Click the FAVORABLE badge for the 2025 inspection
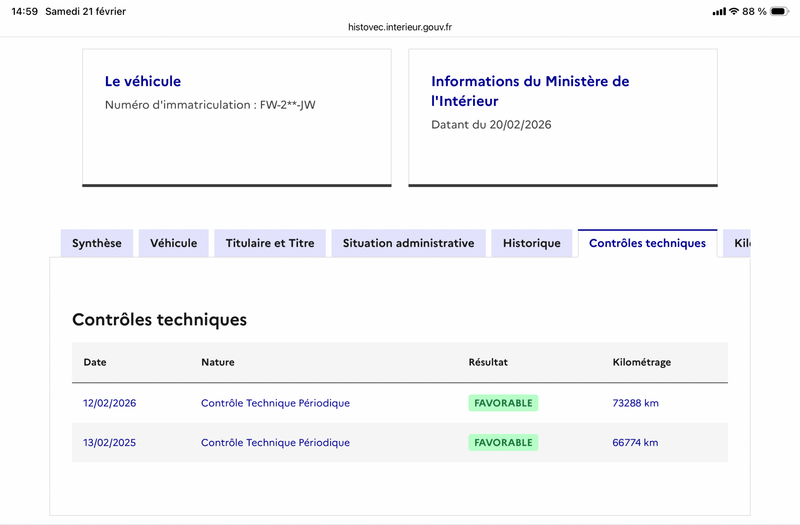 tap(503, 442)
